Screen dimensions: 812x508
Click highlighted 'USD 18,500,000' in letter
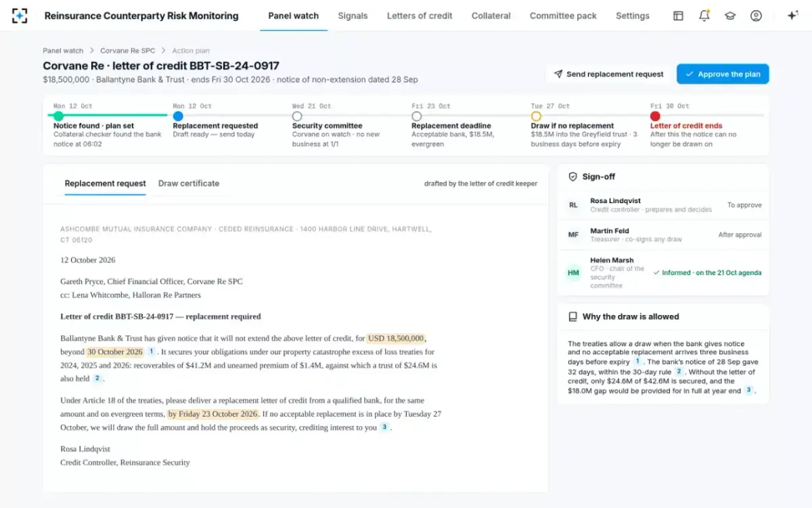(x=397, y=338)
